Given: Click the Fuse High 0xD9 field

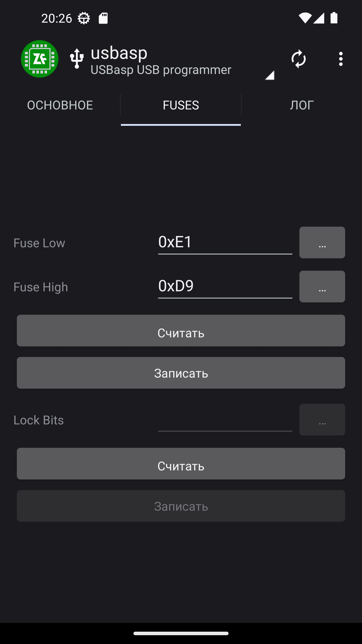Looking at the screenshot, I should pos(225,287).
